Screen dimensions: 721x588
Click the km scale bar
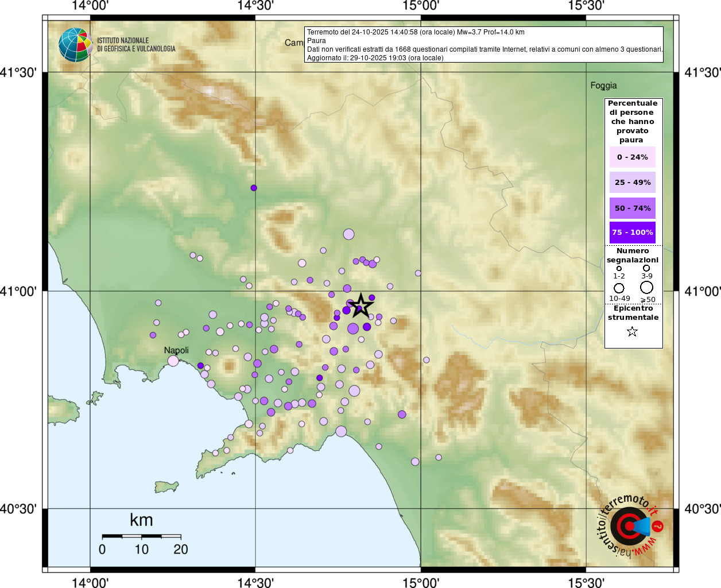tap(142, 536)
